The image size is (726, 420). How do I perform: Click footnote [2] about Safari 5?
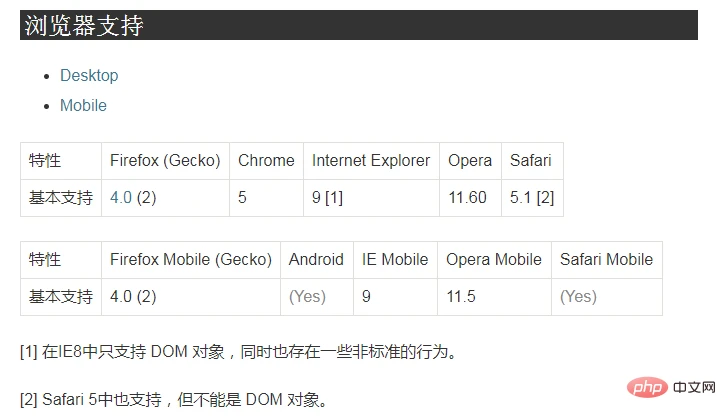tap(175, 399)
